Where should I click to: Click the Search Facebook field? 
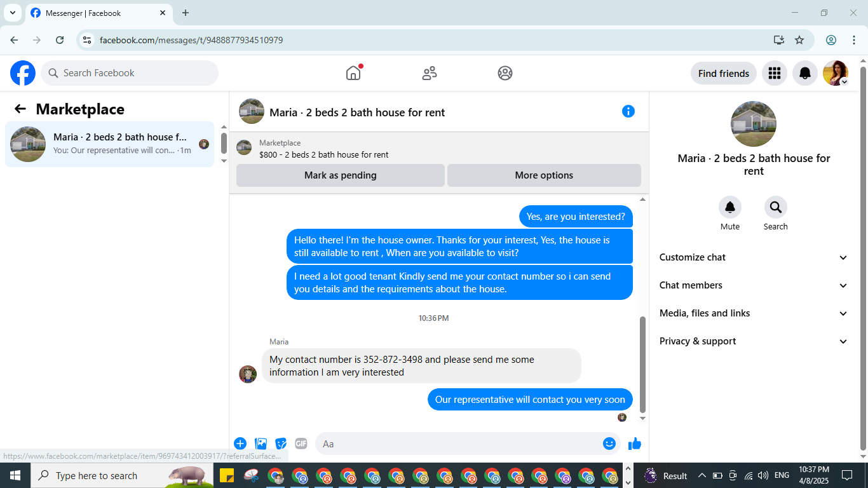[130, 73]
